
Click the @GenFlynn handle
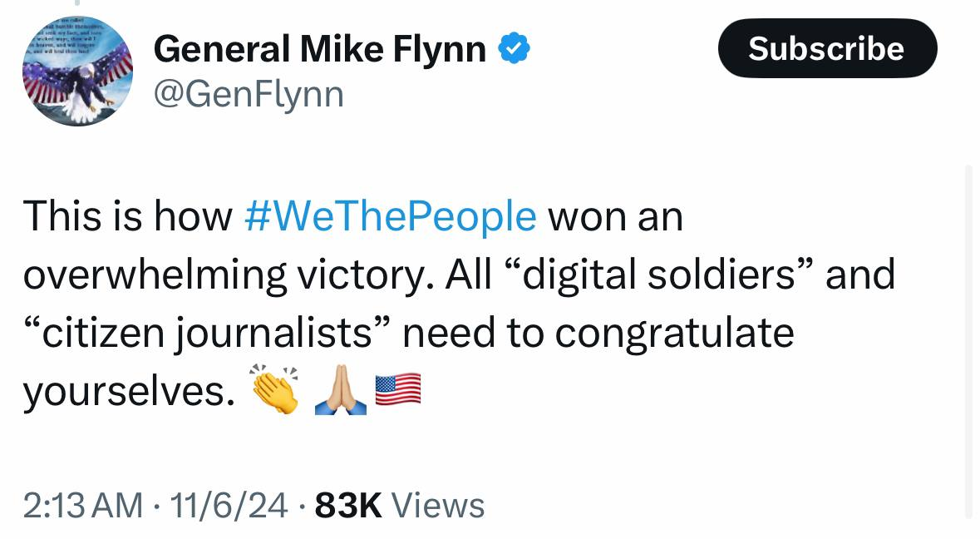click(x=249, y=95)
